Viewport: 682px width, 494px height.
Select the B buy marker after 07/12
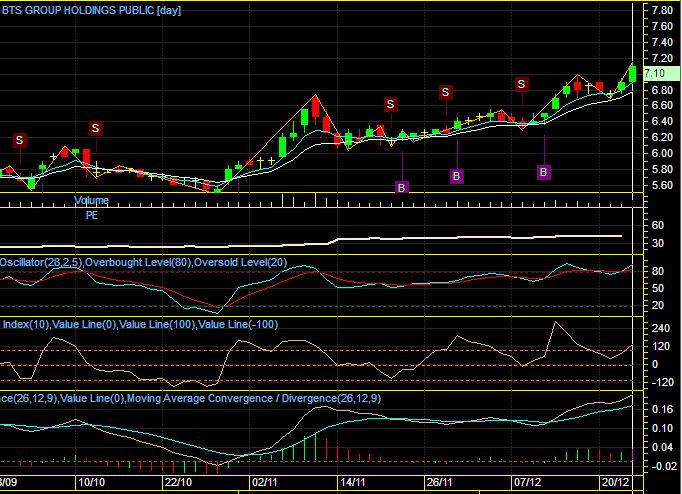(543, 172)
